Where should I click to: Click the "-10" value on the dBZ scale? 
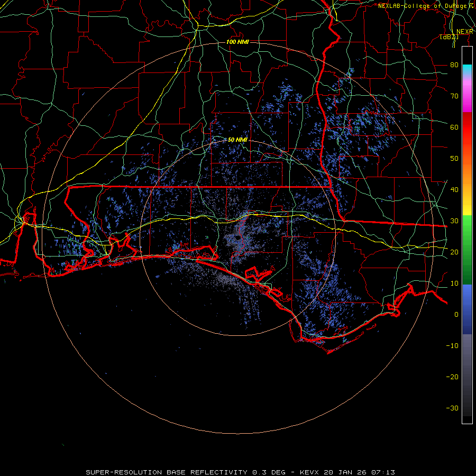pyautogui.click(x=452, y=346)
